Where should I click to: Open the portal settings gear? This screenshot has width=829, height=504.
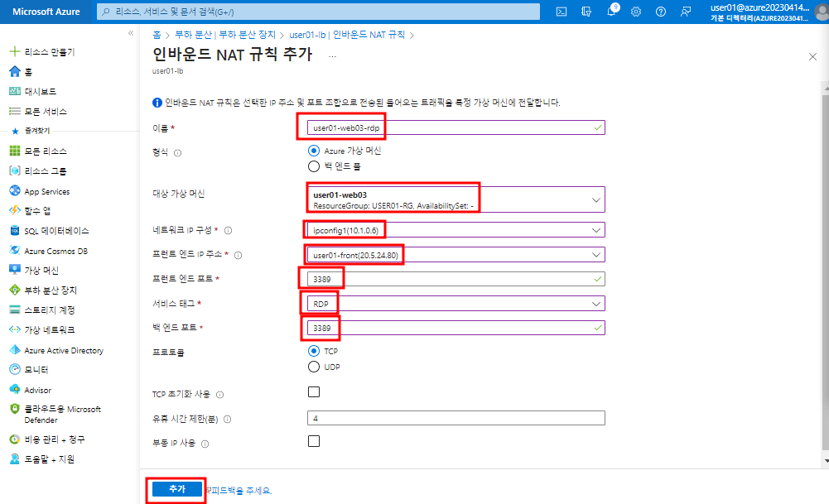click(x=636, y=12)
